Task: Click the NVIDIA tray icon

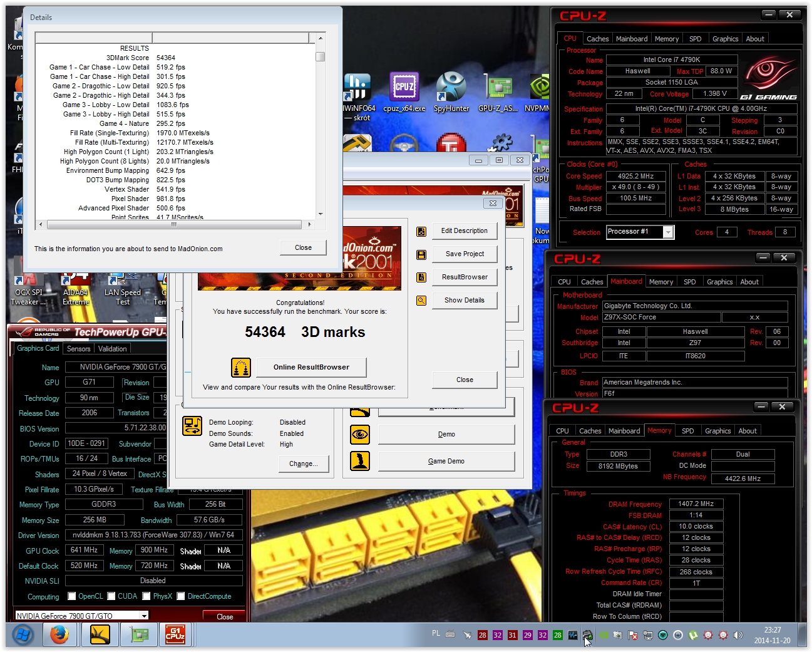Action: coord(603,635)
